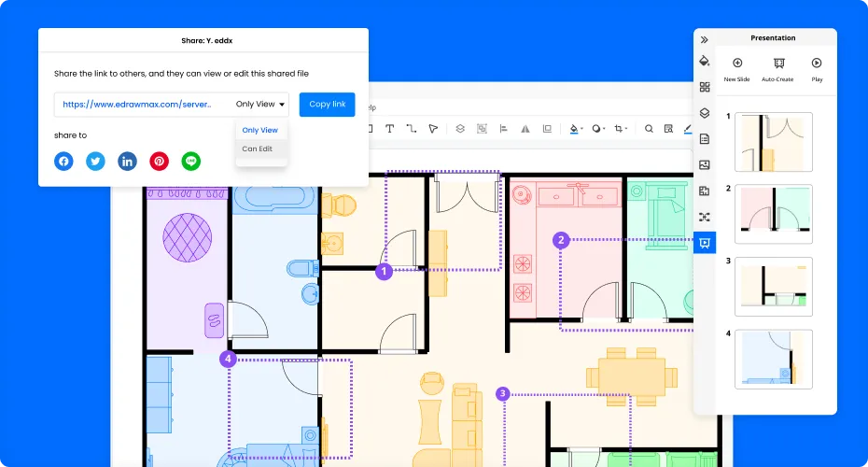Share to Twitter
Image resolution: width=868 pixels, height=467 pixels.
pyautogui.click(x=95, y=162)
